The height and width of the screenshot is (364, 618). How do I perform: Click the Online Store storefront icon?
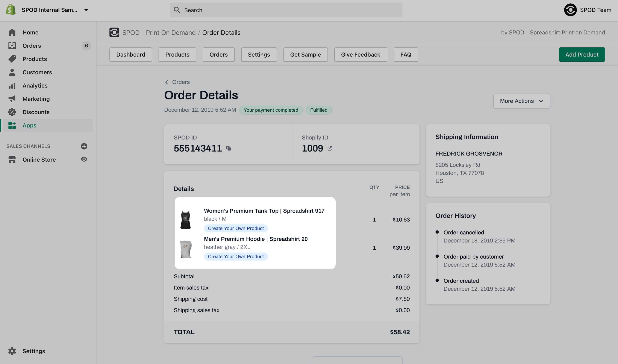(x=12, y=159)
